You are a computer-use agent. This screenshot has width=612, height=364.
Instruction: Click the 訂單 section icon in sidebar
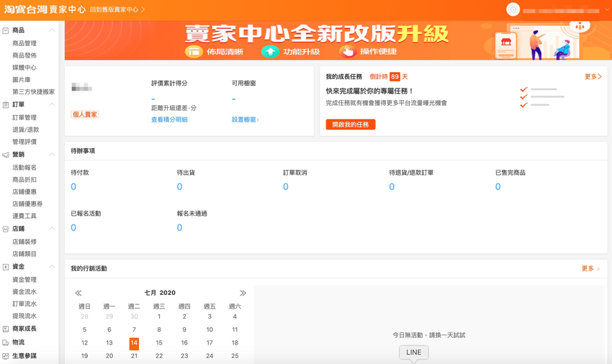(6, 104)
